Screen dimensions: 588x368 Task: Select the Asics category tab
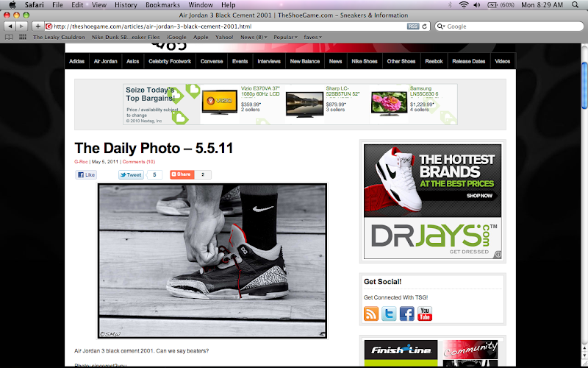pos(133,61)
